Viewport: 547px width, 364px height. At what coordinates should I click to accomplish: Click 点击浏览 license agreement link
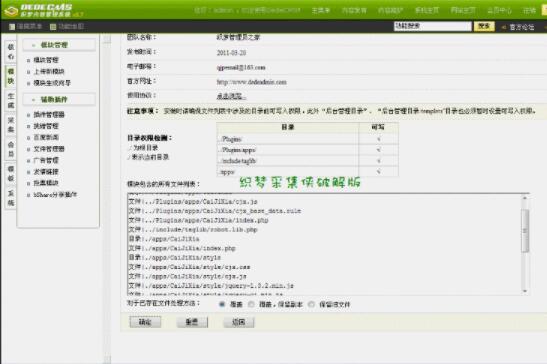pyautogui.click(x=231, y=96)
